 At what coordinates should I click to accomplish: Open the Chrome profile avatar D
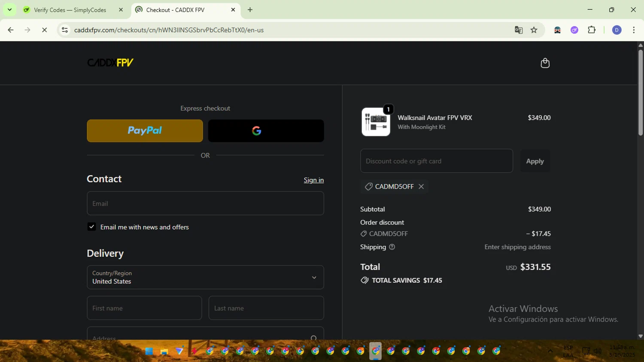click(617, 30)
